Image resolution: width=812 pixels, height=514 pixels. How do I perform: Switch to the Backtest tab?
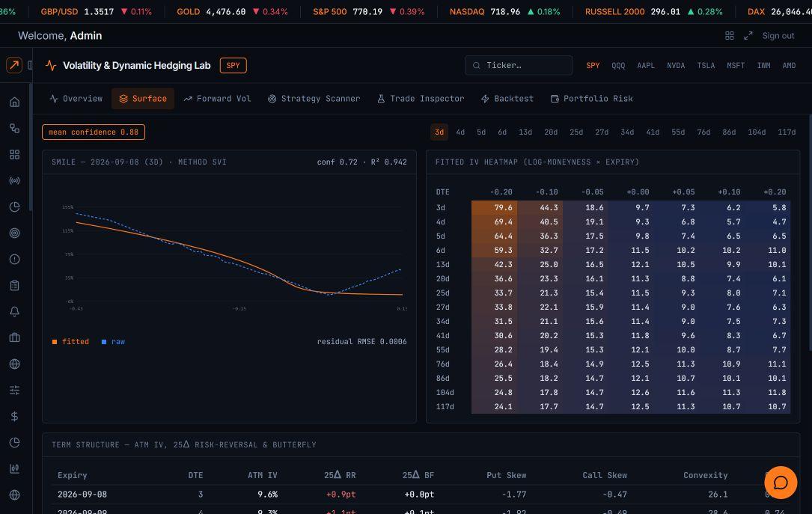507,98
